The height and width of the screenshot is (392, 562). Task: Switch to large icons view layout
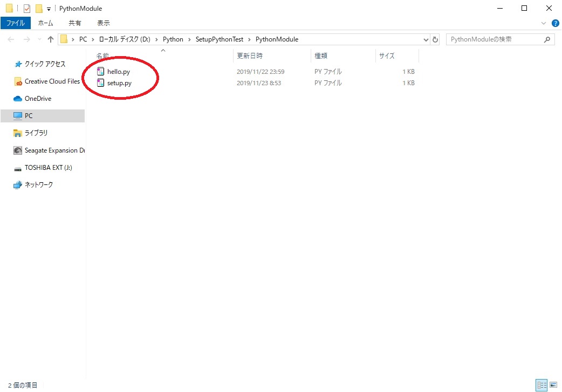pos(553,385)
